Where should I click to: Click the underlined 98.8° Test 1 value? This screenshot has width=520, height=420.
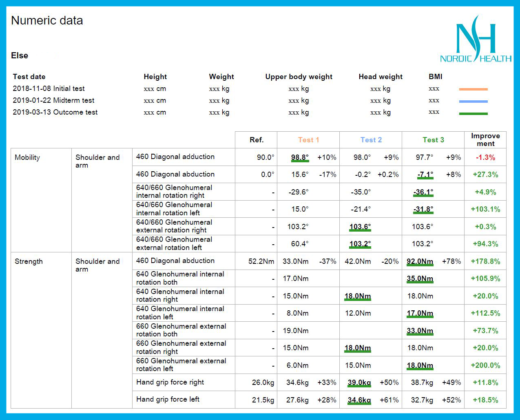coord(300,157)
